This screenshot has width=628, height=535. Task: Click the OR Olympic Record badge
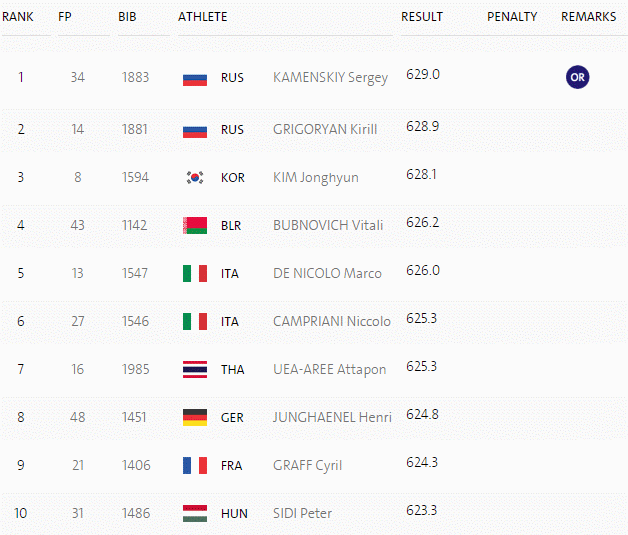click(577, 77)
